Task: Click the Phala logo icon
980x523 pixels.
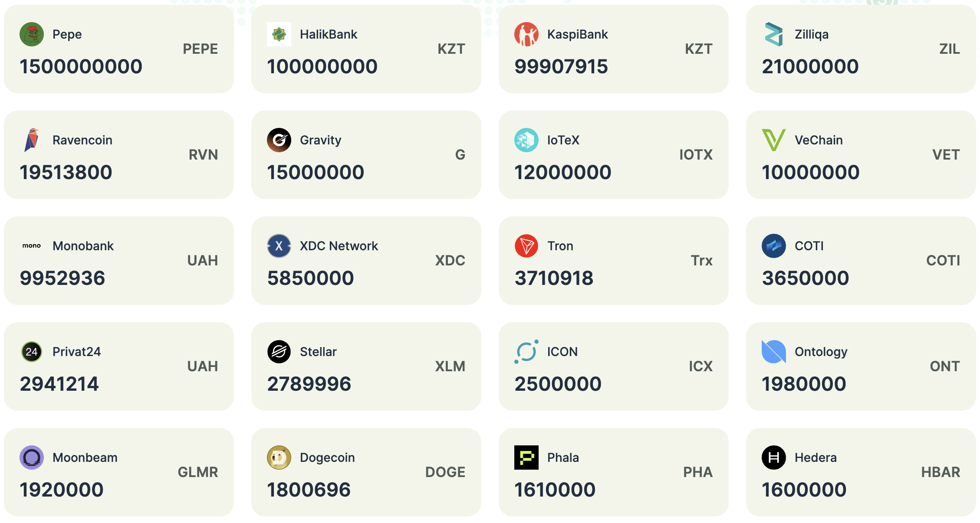Action: pos(526,458)
